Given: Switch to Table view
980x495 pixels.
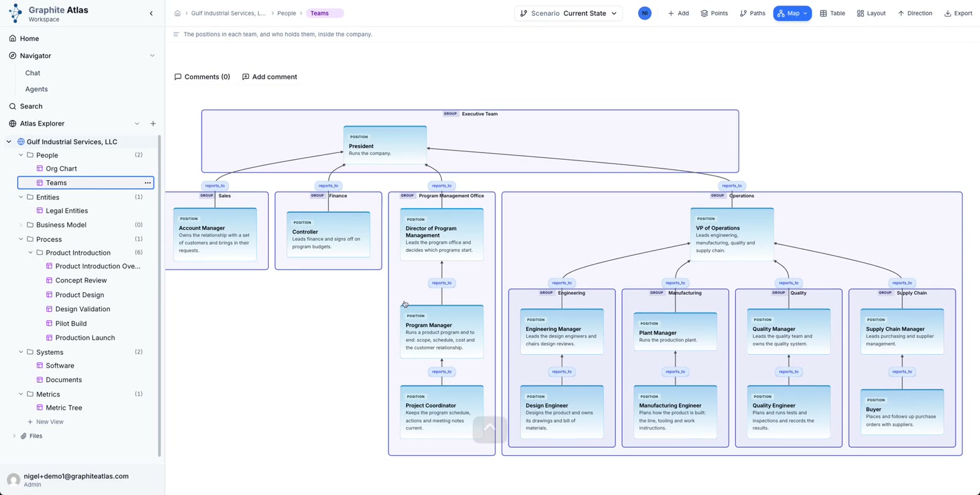Looking at the screenshot, I should pos(832,13).
